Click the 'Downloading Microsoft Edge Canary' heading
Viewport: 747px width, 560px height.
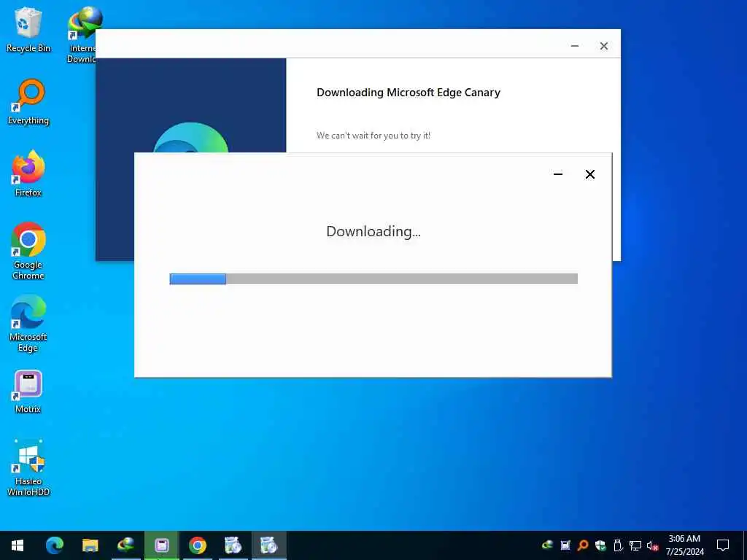pos(409,93)
